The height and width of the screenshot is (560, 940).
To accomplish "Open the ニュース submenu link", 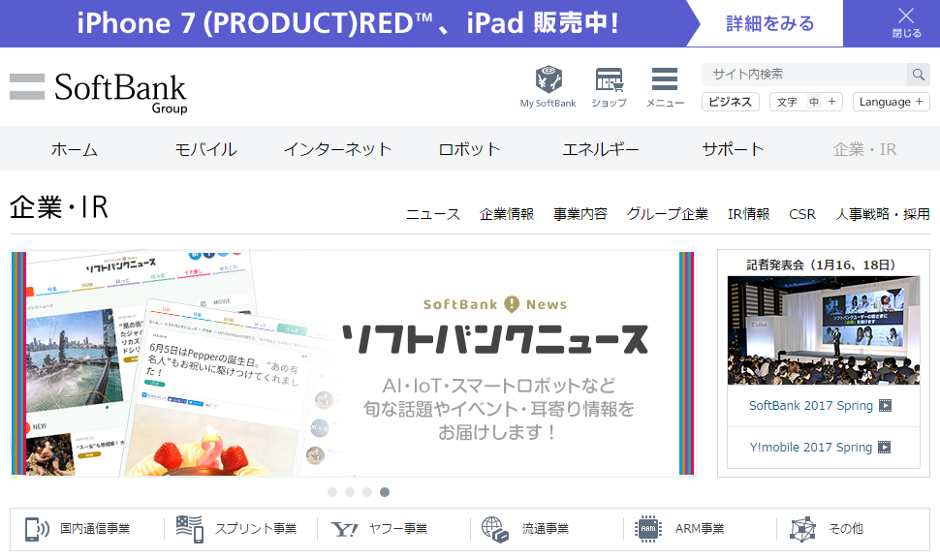I will 433,214.
